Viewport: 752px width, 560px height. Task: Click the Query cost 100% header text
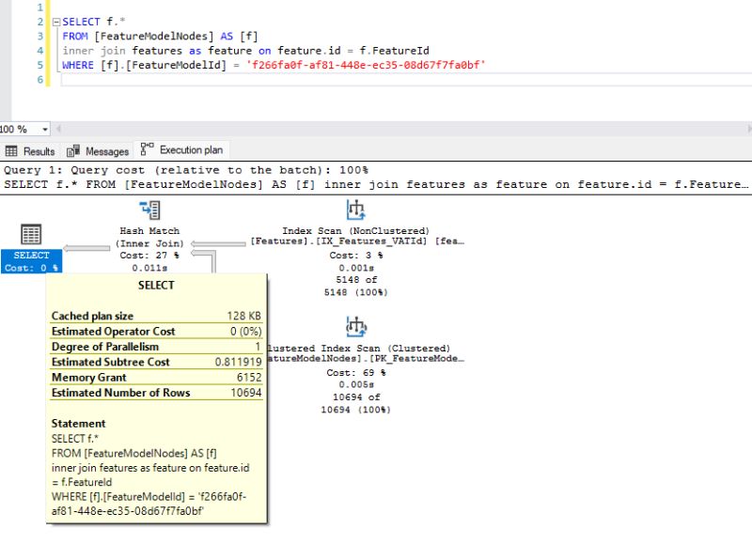pyautogui.click(x=188, y=169)
